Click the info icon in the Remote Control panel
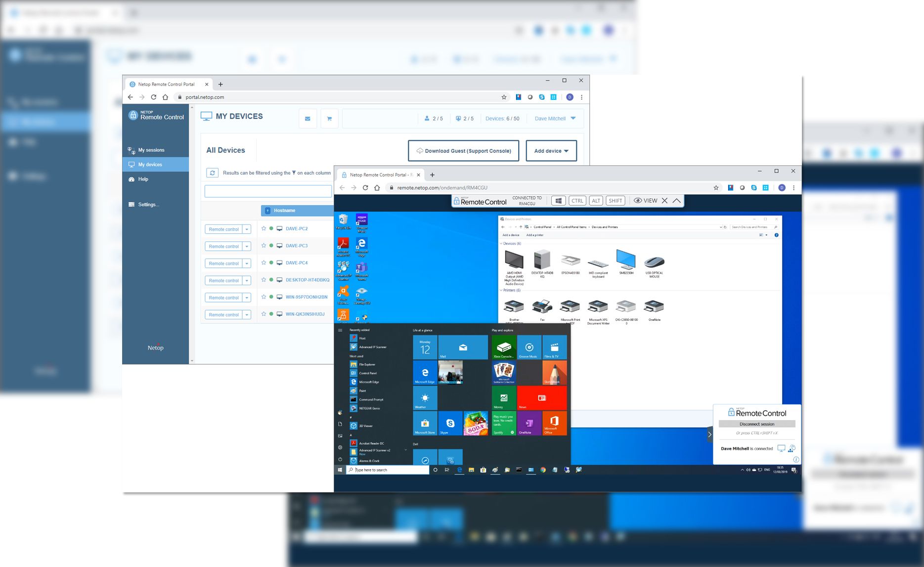The height and width of the screenshot is (567, 924). pos(796,460)
